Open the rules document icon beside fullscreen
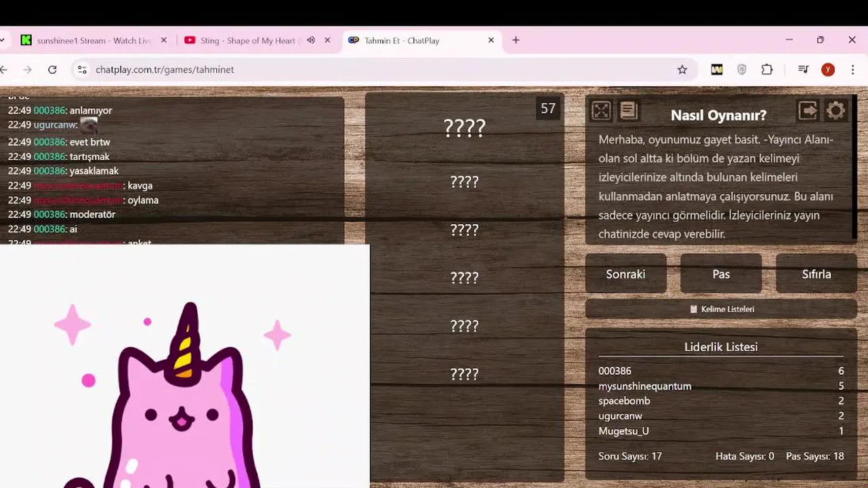Image resolution: width=868 pixels, height=488 pixels. (x=629, y=110)
